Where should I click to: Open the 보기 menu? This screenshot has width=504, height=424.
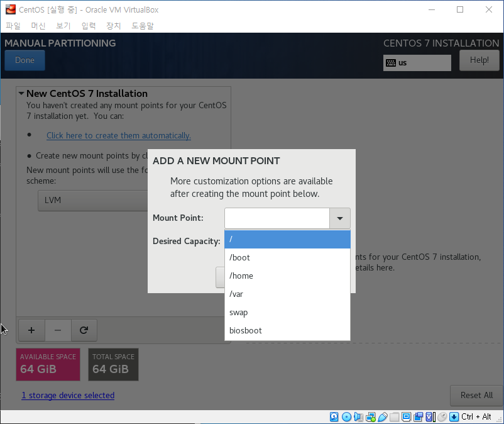coord(63,26)
